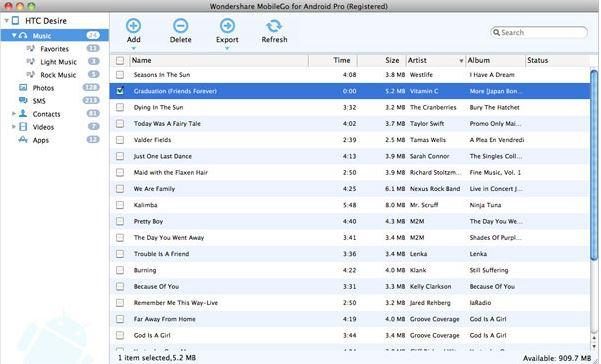Open the Export dropdown arrow
The image size is (601, 364).
click(x=227, y=48)
